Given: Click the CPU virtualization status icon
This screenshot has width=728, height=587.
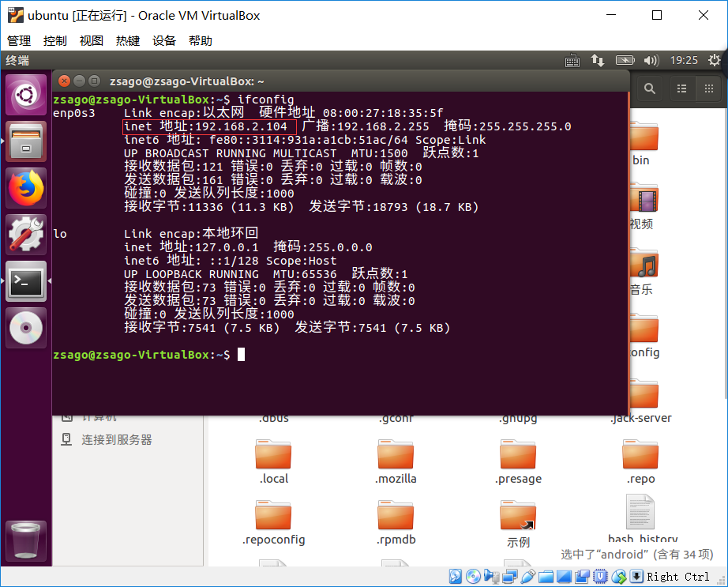Looking at the screenshot, I should pos(600,576).
